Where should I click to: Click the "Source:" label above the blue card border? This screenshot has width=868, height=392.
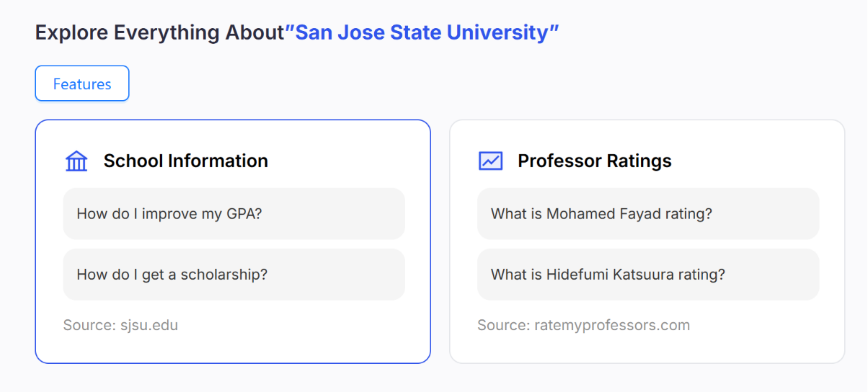point(87,325)
